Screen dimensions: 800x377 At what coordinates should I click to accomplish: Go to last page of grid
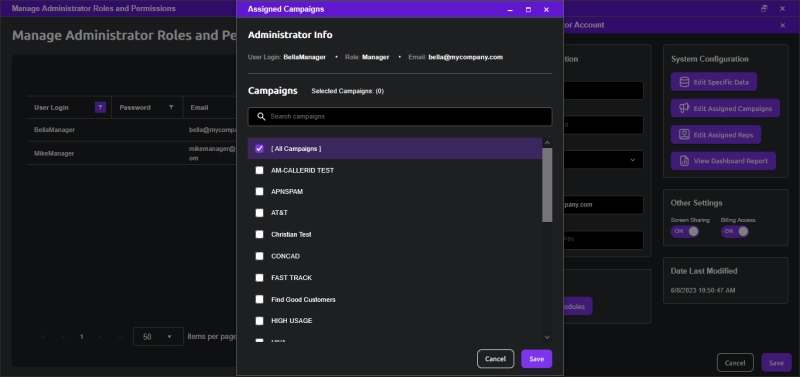(x=120, y=337)
